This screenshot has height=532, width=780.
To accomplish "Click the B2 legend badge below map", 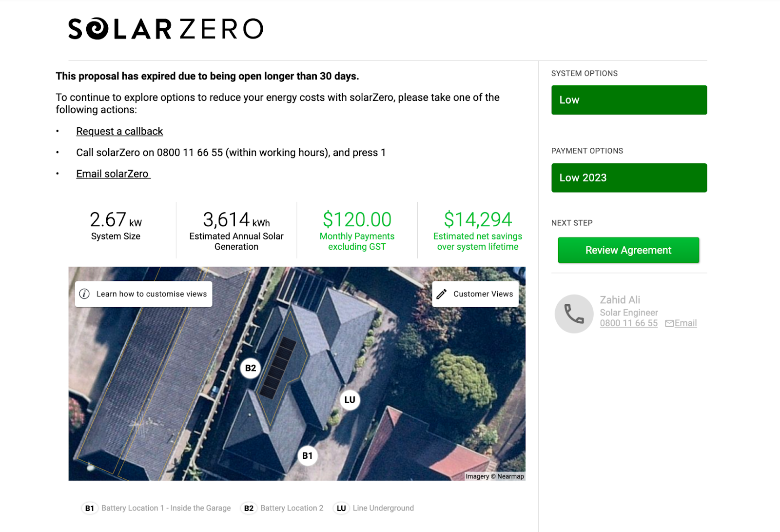I will pyautogui.click(x=249, y=508).
